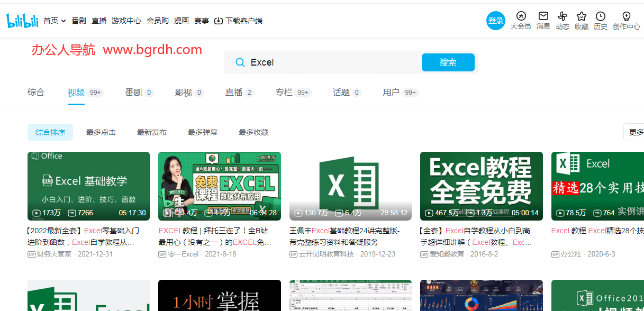644x311 pixels.
Task: Open the 消息 messages envelope icon
Action: click(x=542, y=17)
